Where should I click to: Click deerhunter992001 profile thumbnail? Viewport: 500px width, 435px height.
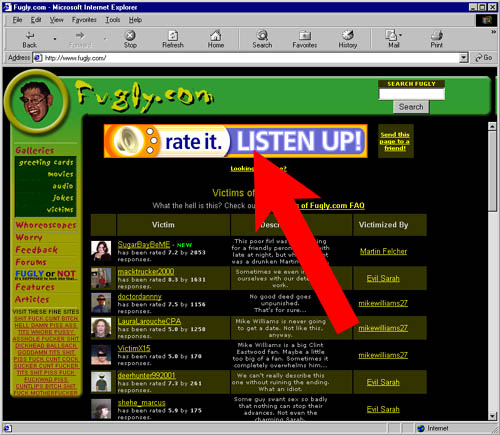(x=101, y=382)
